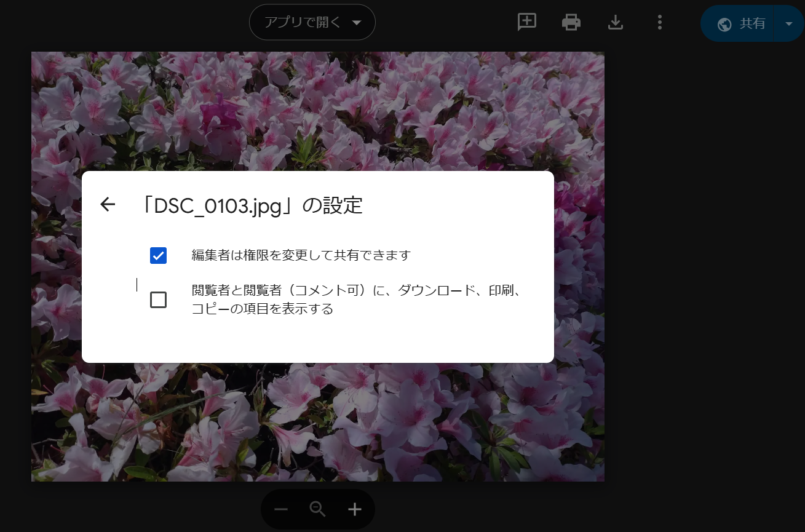Click the print icon

coord(571,23)
